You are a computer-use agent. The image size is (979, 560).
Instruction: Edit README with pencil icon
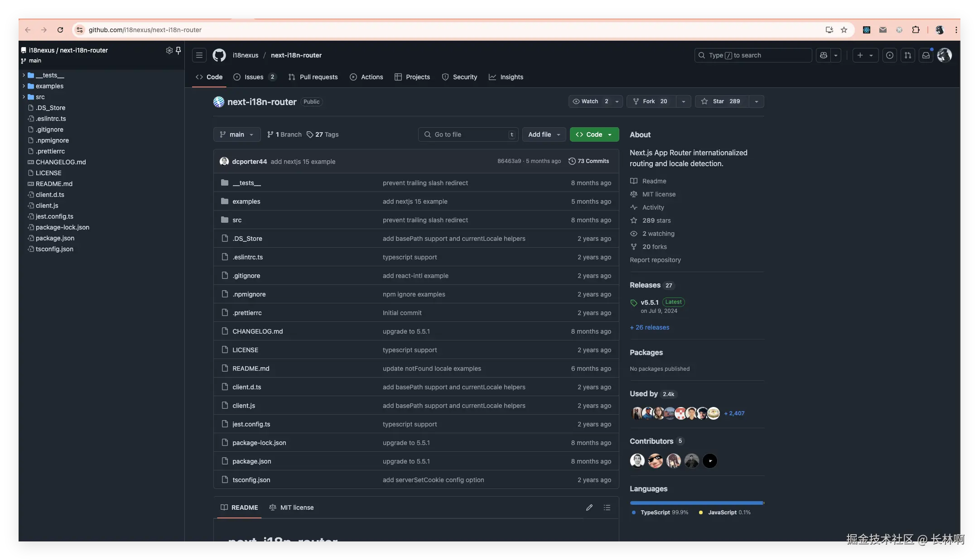coord(589,507)
